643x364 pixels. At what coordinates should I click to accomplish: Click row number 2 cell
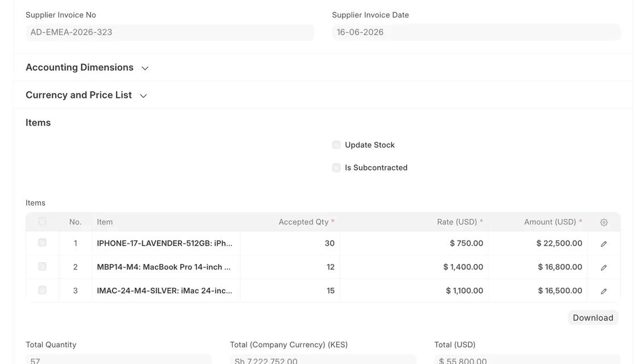tap(76, 267)
